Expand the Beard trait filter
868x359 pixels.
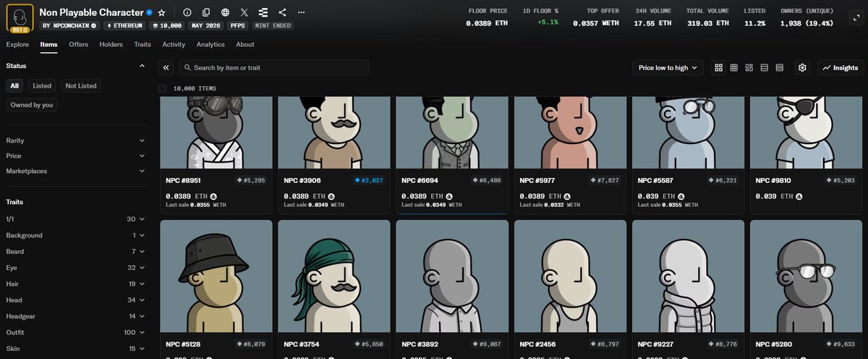pyautogui.click(x=75, y=251)
